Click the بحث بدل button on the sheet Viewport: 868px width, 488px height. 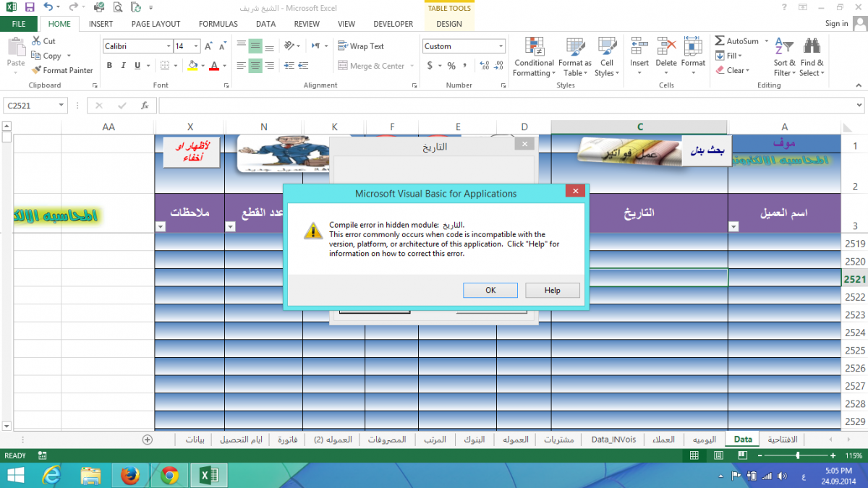point(707,151)
